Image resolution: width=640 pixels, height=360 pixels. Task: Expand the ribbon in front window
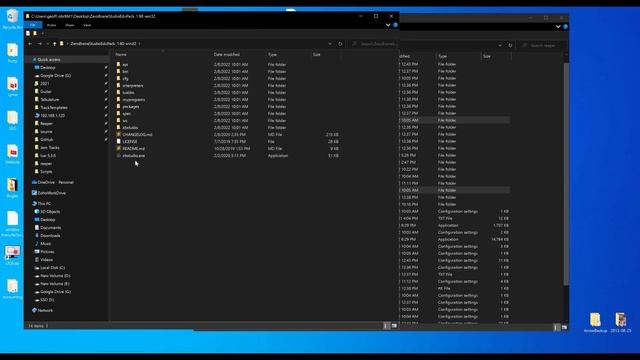click(388, 25)
